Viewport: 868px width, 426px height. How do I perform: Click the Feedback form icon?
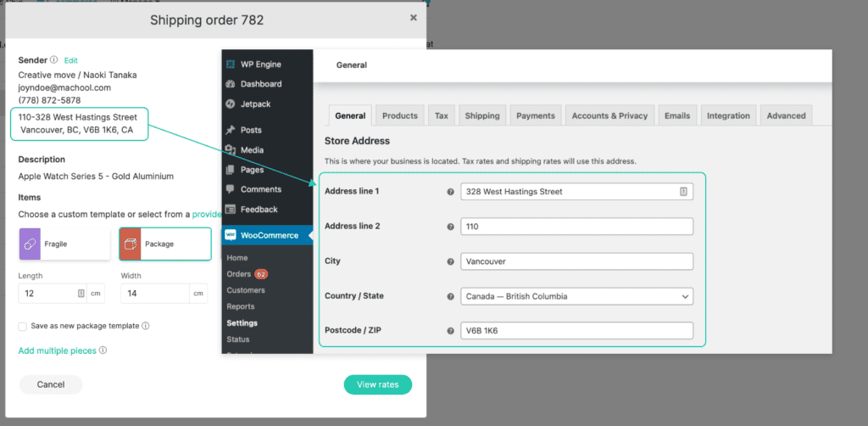point(231,210)
